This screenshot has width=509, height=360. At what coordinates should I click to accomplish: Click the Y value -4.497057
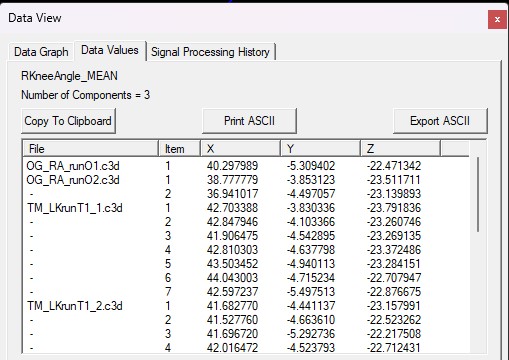click(x=311, y=194)
